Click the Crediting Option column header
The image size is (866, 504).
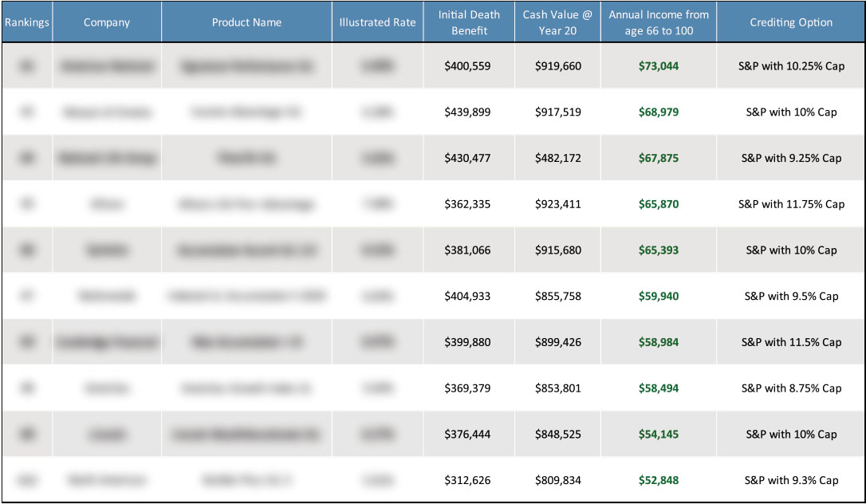pyautogui.click(x=790, y=22)
